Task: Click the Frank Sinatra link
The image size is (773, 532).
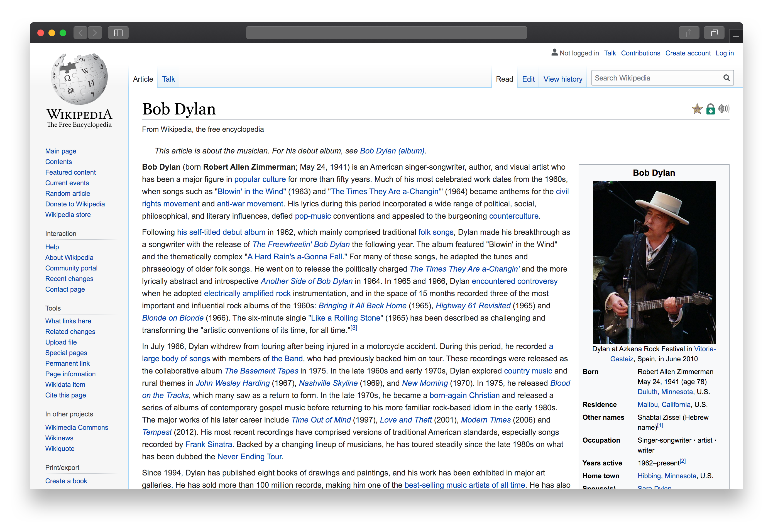Action: tap(209, 444)
